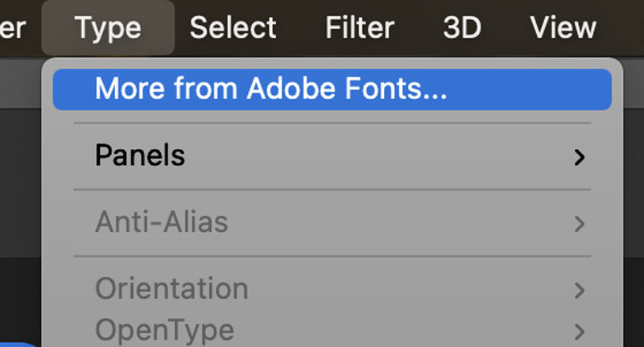Click the OpenType submenu entry
Screen dimensions: 644x347
click(x=332, y=330)
